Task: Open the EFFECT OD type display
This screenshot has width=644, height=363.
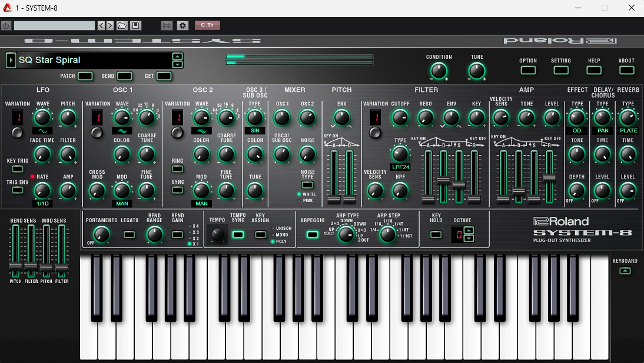Action: 577,131
